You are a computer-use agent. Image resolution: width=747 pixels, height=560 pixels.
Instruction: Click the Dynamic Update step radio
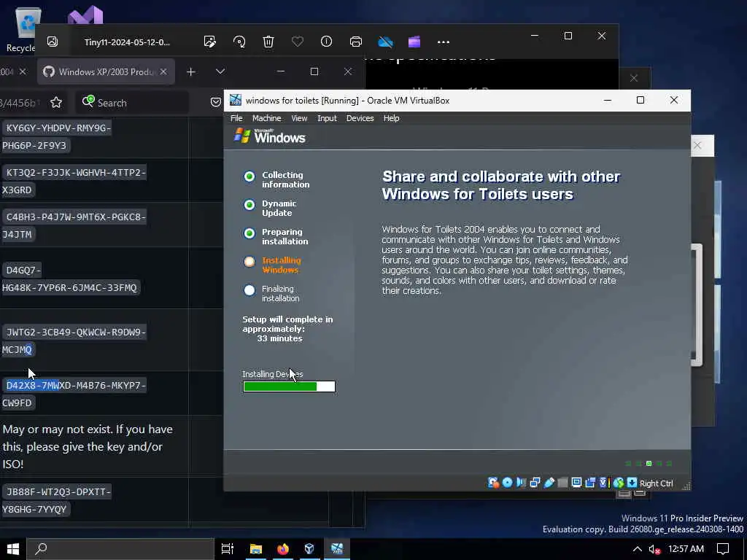tap(249, 205)
